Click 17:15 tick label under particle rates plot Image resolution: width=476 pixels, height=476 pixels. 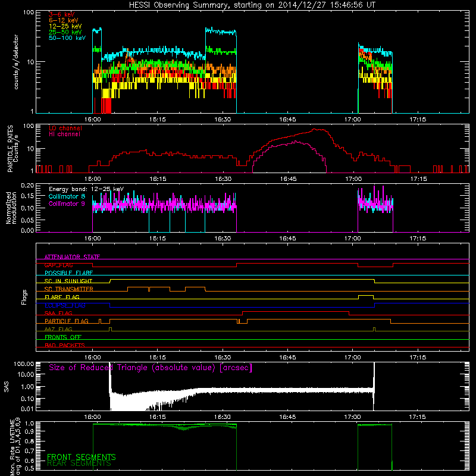[x=418, y=179]
